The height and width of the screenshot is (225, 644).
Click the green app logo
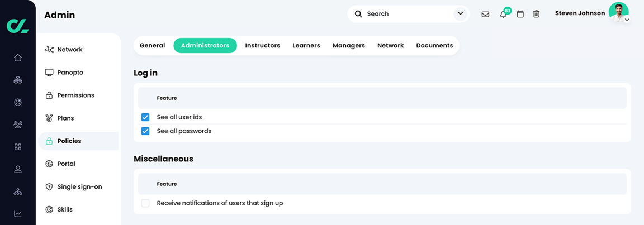pos(18,26)
